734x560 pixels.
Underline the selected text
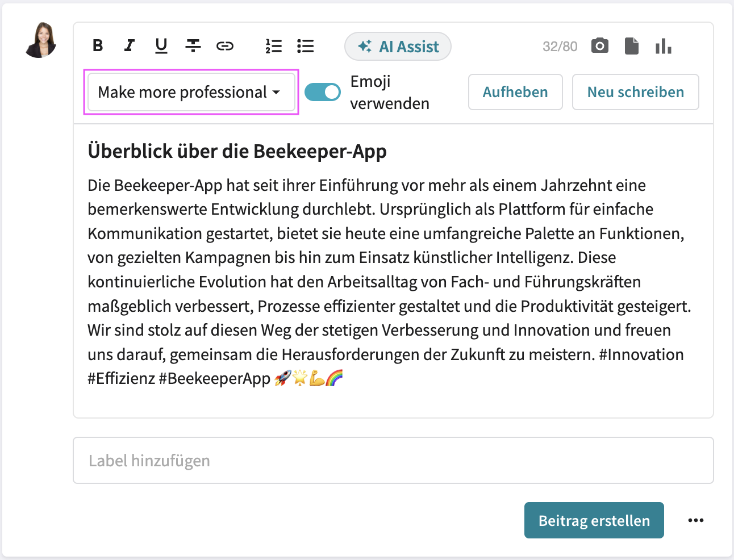[x=161, y=46]
